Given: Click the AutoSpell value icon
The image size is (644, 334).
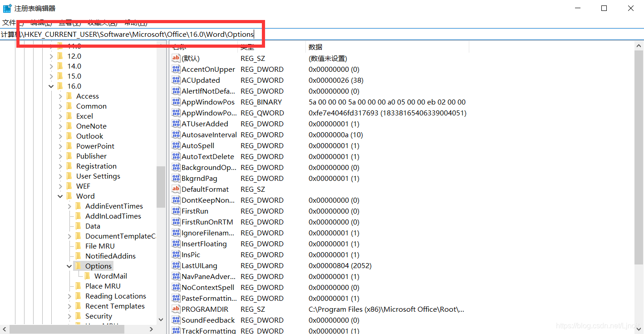Looking at the screenshot, I should click(176, 145).
